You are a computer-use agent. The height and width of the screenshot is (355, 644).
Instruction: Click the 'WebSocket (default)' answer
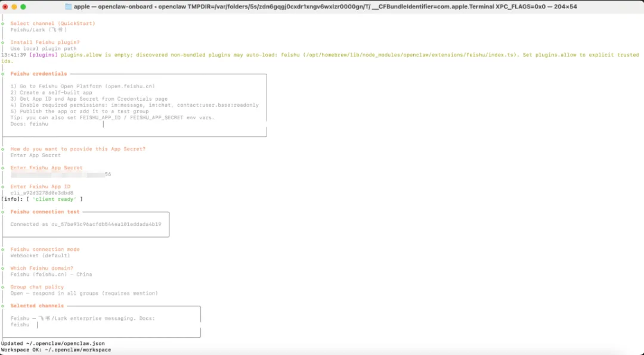(41, 256)
